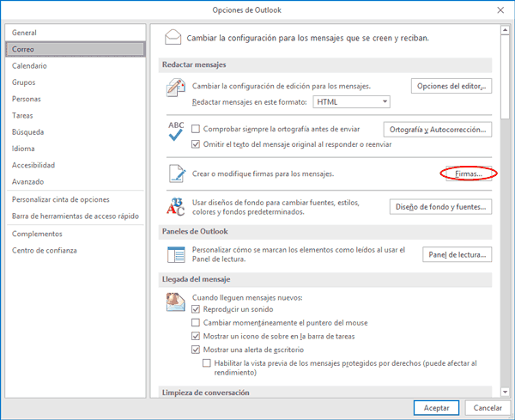Open Grupos options

pyautogui.click(x=76, y=82)
